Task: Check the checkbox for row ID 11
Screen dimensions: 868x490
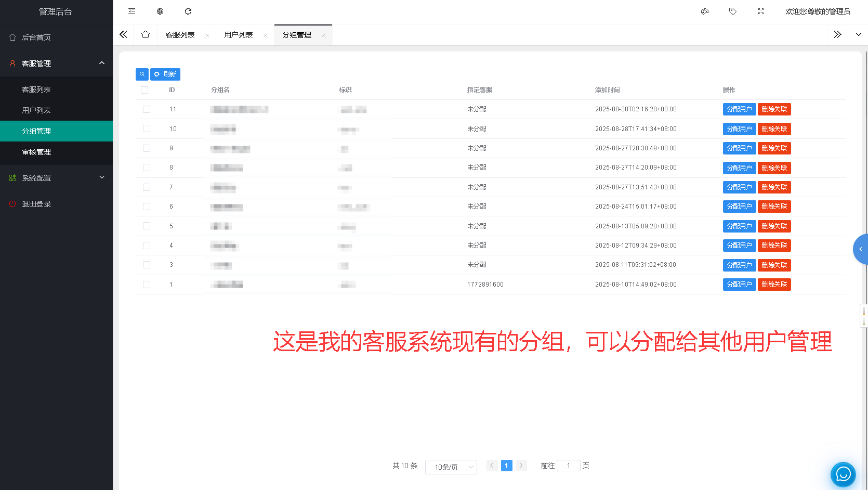Action: [146, 109]
